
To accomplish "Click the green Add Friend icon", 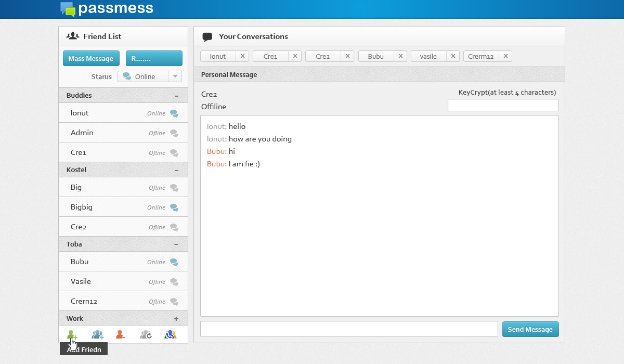I will 72,335.
